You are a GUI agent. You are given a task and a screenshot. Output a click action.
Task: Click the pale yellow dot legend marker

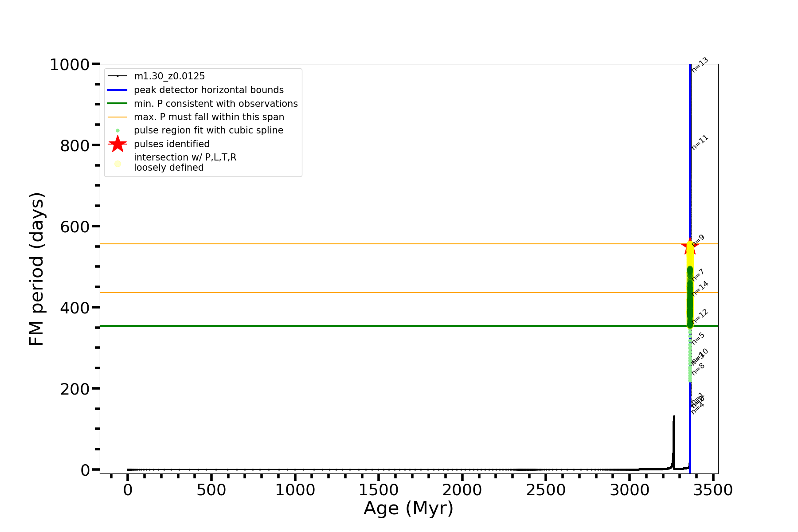[x=117, y=164]
